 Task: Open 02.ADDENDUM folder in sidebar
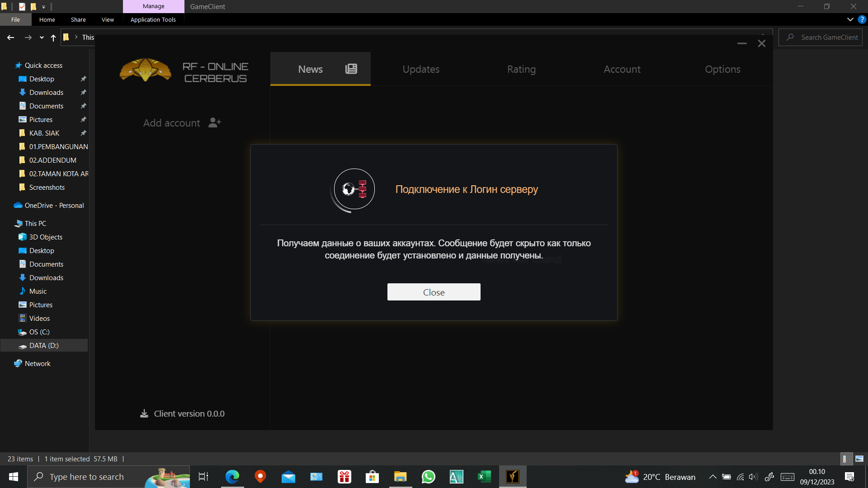pos(52,160)
